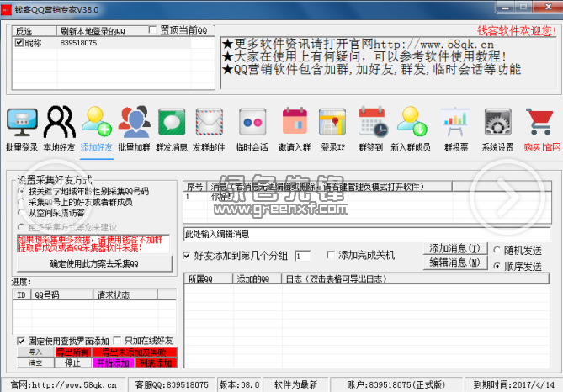Click the 导入 button
This screenshot has width=563, height=392.
(35, 352)
